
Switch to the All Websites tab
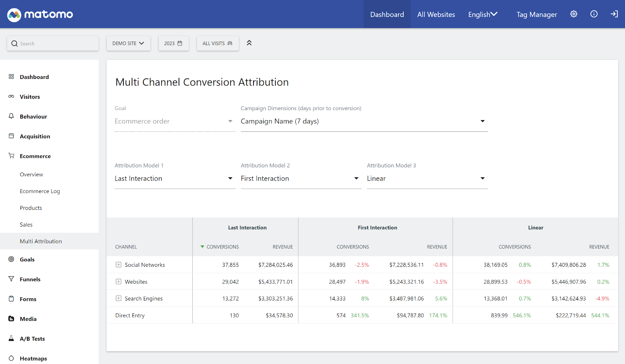(x=436, y=14)
